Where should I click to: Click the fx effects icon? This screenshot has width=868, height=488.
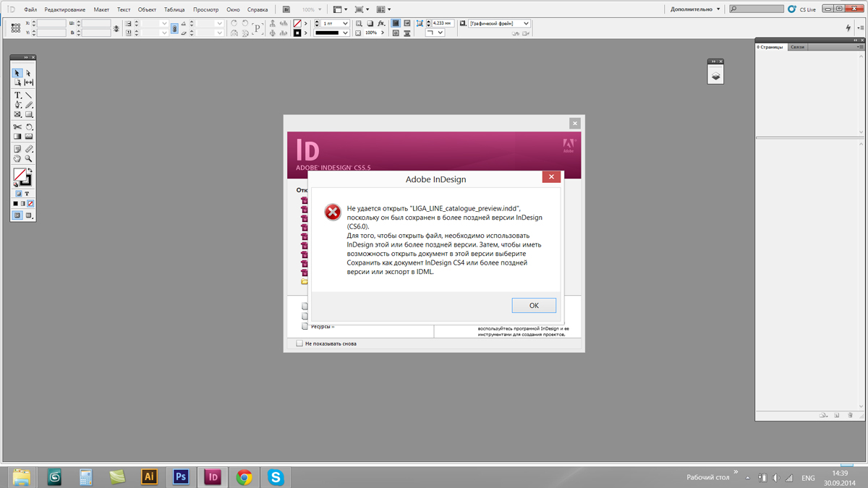[x=380, y=23]
